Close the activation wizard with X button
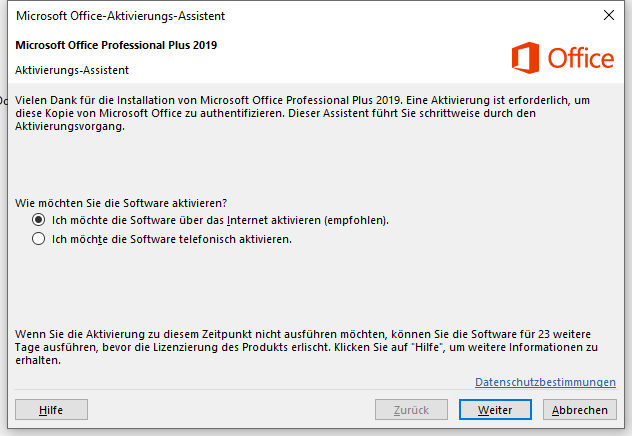The height and width of the screenshot is (436, 632). [609, 15]
